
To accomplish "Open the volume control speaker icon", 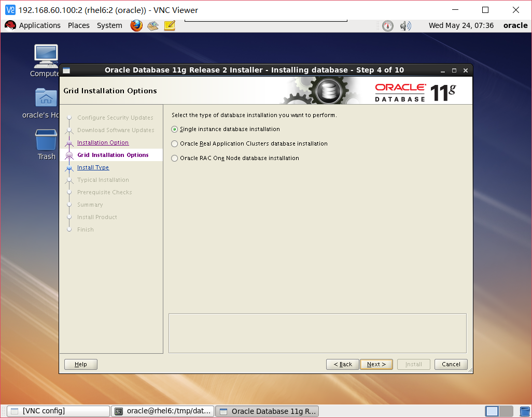I will [x=405, y=25].
